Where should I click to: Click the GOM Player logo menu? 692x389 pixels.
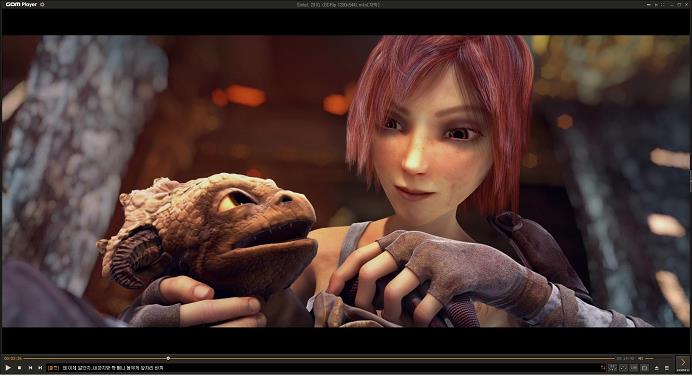pos(21,4)
